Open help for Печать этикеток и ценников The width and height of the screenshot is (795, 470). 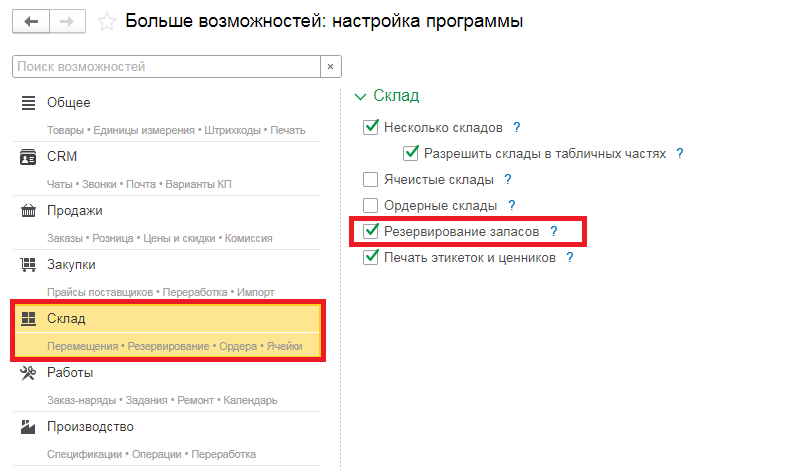(570, 258)
